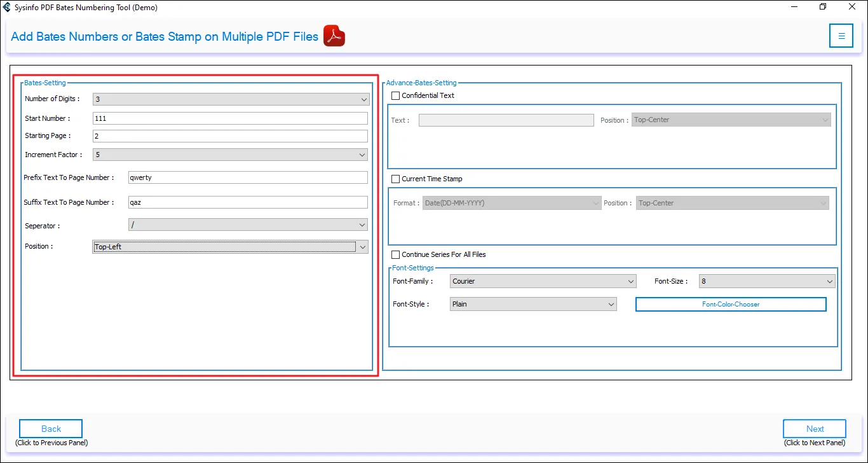Open the Increment Factor dropdown
This screenshot has width=868, height=463.
[230, 155]
